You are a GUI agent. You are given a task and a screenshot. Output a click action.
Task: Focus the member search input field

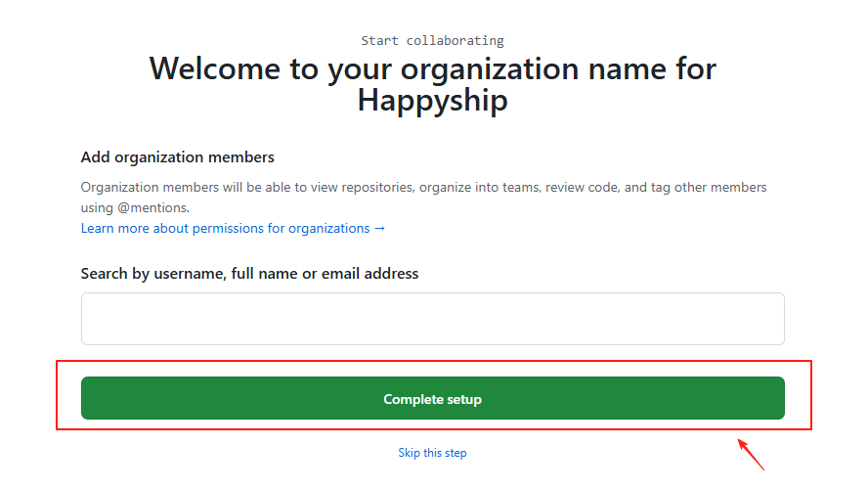click(432, 319)
